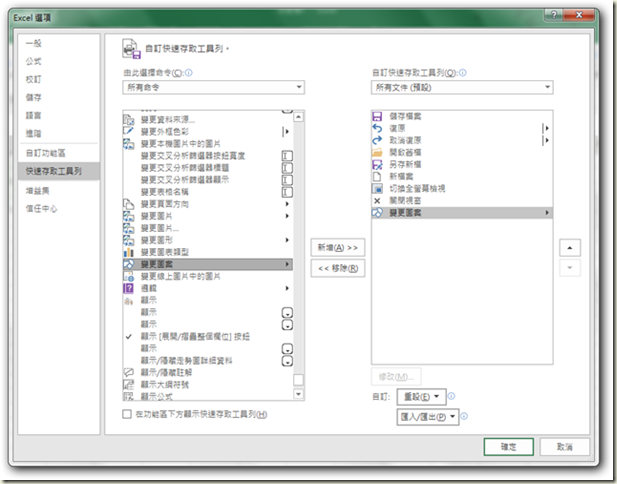Open the 重設(E) dropdown button
The image size is (617, 484).
(421, 397)
